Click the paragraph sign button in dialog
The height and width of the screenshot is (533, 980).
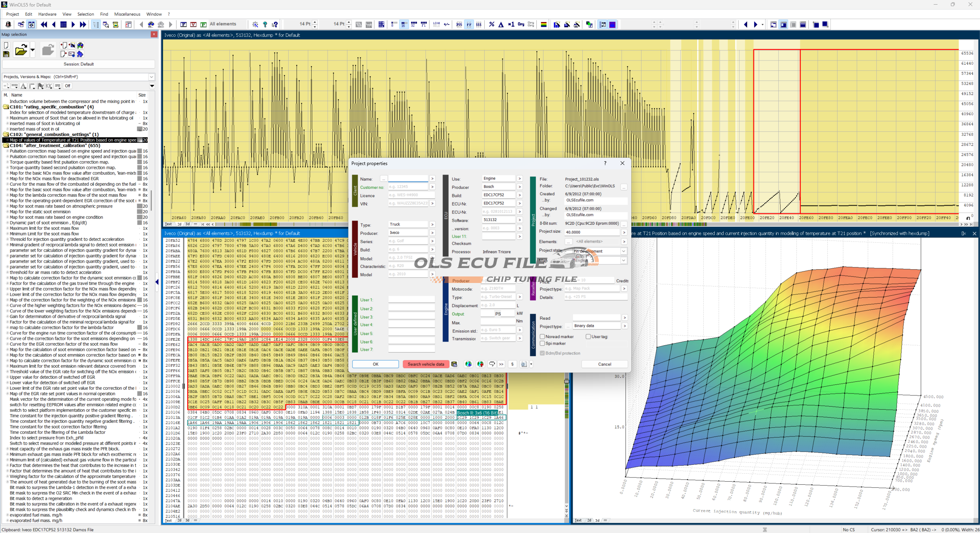512,364
